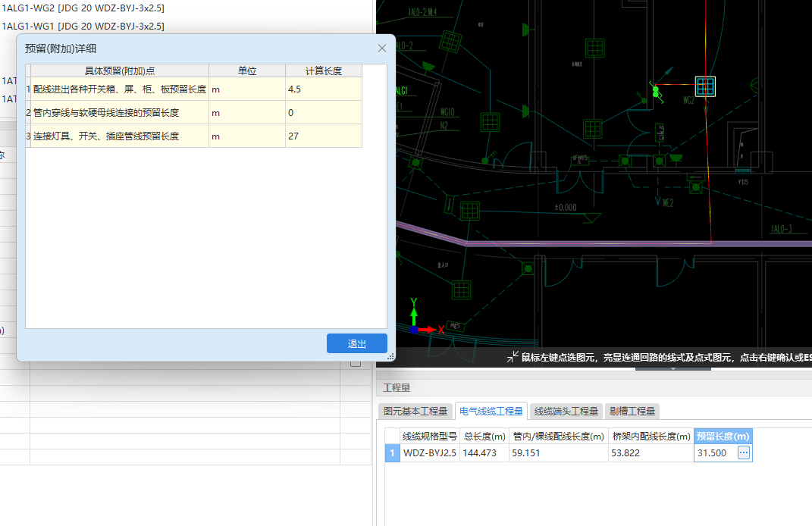This screenshot has height=526, width=812.
Task: Click the collapse handle above 工程量 panel
Action: point(672,368)
